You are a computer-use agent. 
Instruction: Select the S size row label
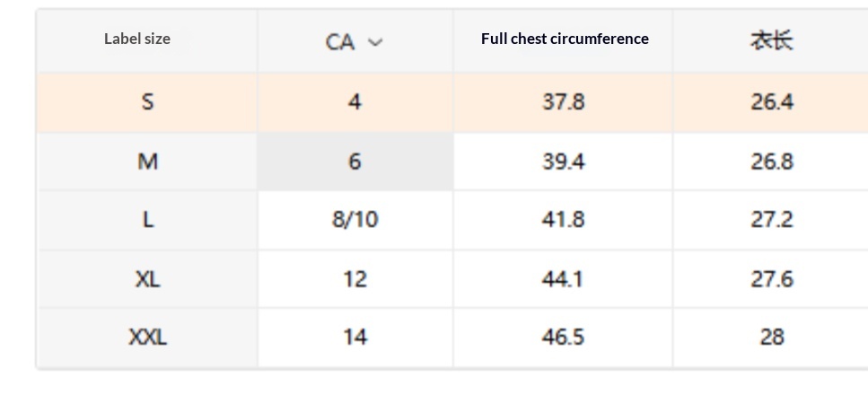(147, 102)
